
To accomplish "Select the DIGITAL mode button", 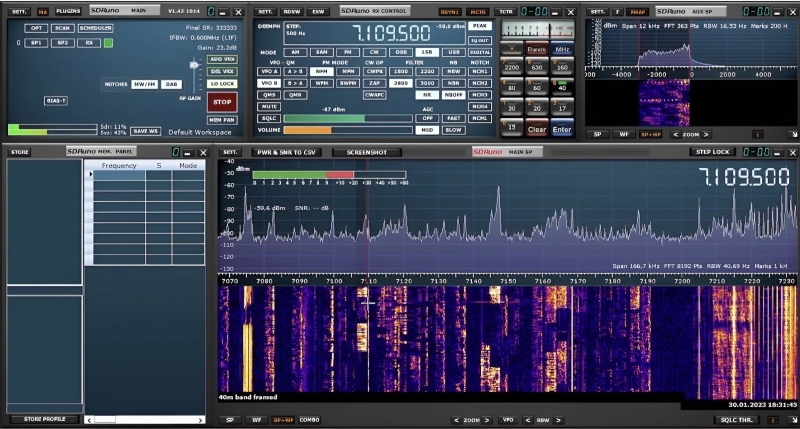I will point(480,52).
